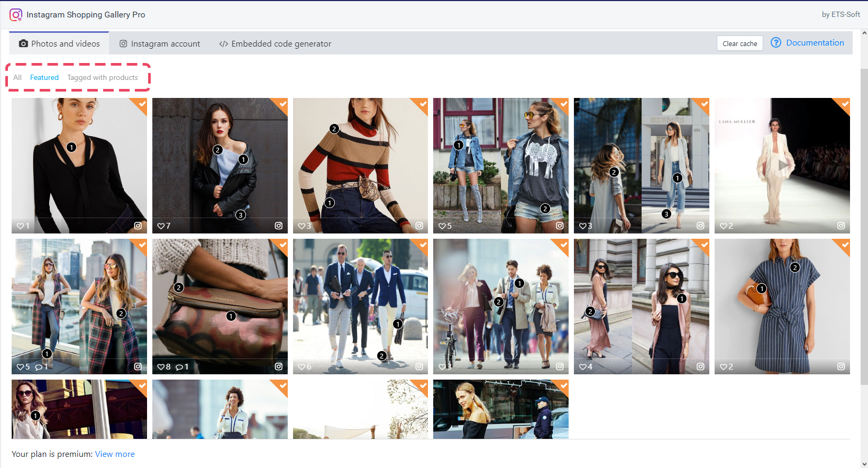Screen dimensions: 868x468
Task: Switch to the Instagram account tab
Action: tap(160, 43)
